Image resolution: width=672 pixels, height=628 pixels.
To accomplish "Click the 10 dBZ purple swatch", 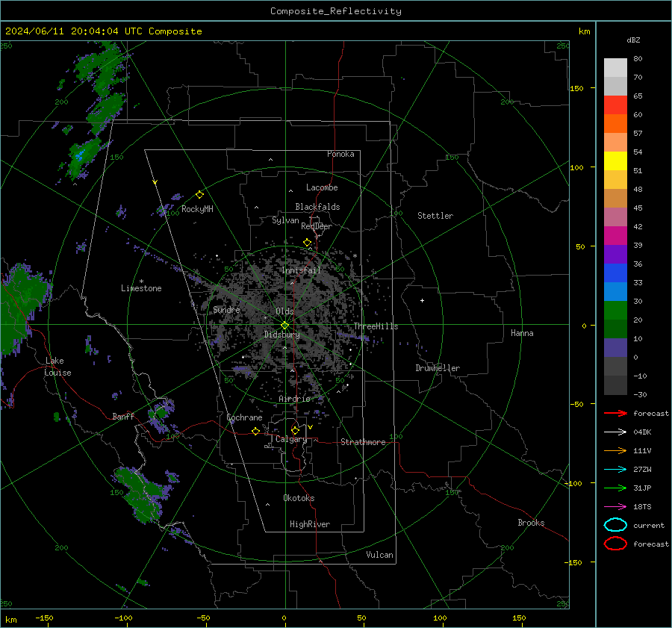I will 615,347.
